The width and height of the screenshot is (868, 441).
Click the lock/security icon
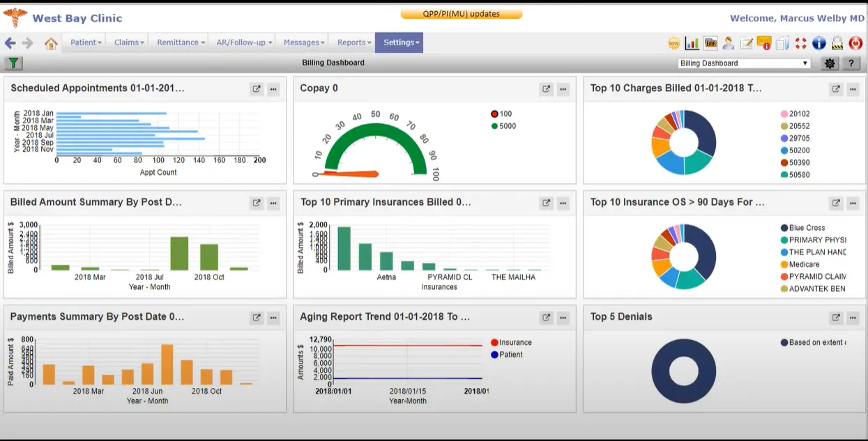(x=837, y=42)
